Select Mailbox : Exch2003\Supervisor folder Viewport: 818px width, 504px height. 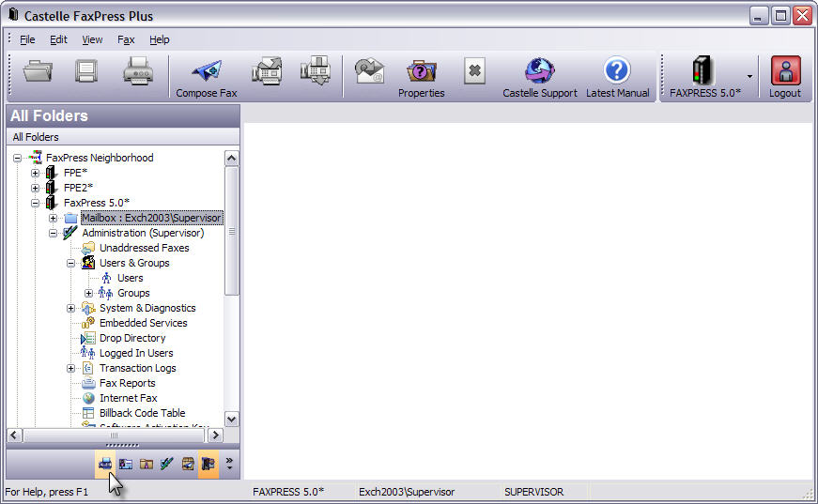click(151, 218)
